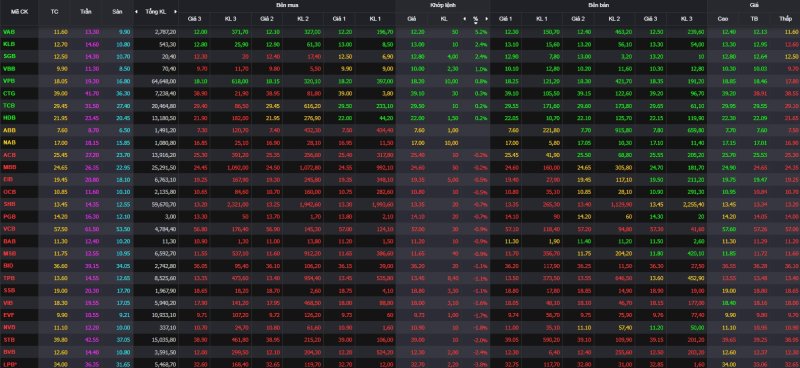The width and height of the screenshot is (800, 368).
Task: Sort by the TC column header
Action: click(x=55, y=11)
